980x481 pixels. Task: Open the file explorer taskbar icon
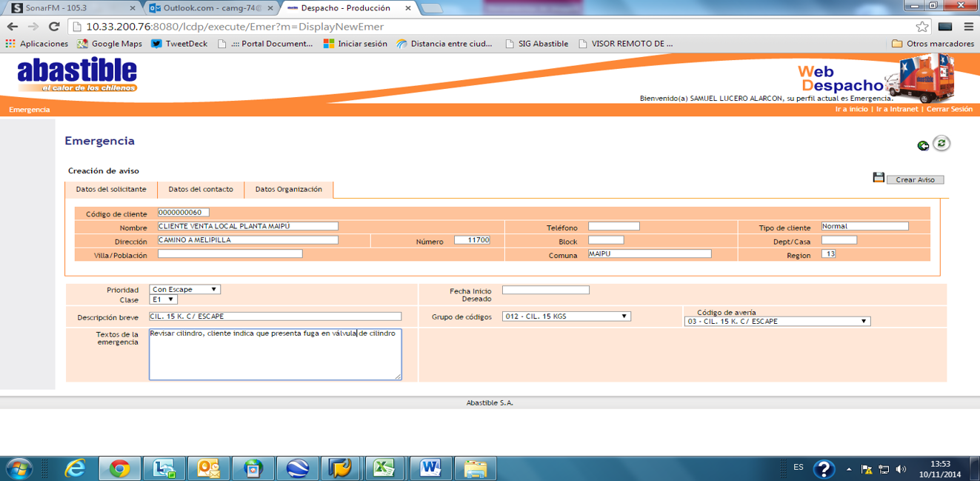475,468
